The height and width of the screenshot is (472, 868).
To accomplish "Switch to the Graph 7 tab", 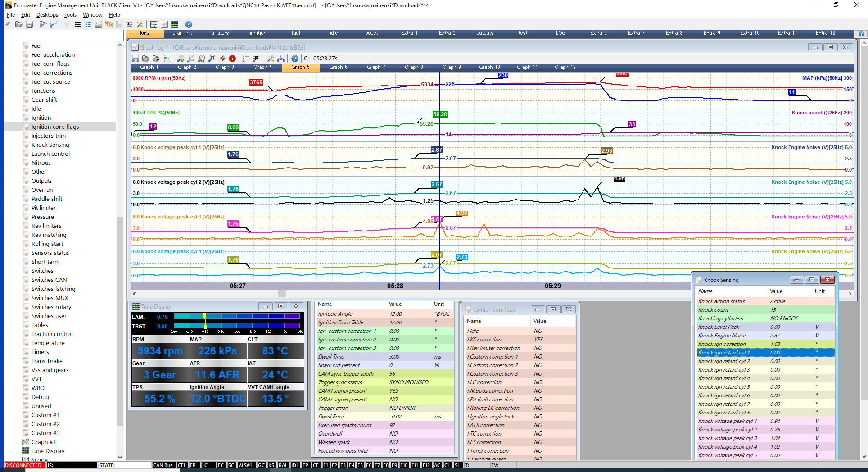I will [376, 67].
